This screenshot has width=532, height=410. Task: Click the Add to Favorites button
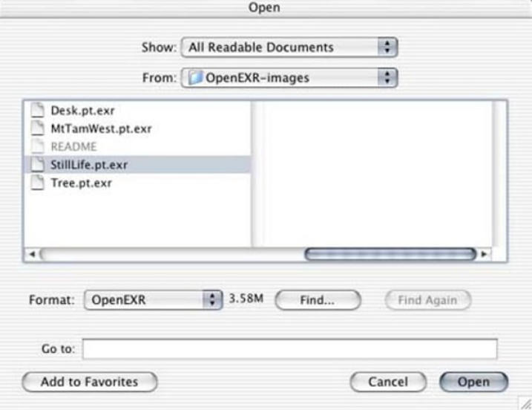click(90, 382)
